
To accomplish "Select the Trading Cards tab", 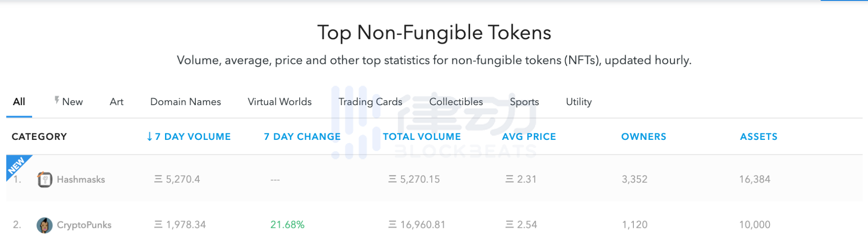I will coord(370,102).
